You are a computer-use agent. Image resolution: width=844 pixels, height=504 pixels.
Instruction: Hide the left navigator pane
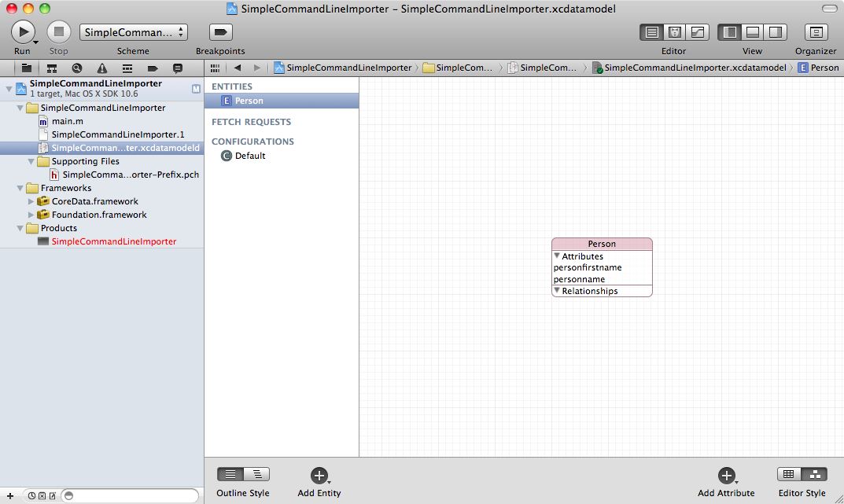tap(730, 32)
